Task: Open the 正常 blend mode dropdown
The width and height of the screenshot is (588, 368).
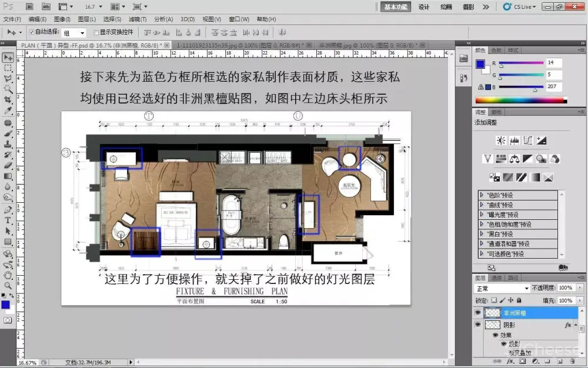Action: click(x=502, y=288)
